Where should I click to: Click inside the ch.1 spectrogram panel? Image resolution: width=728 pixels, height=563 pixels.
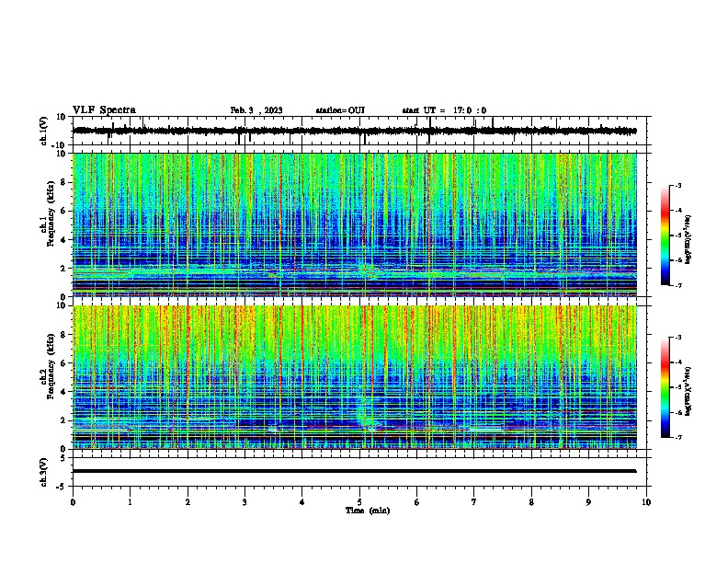click(355, 224)
